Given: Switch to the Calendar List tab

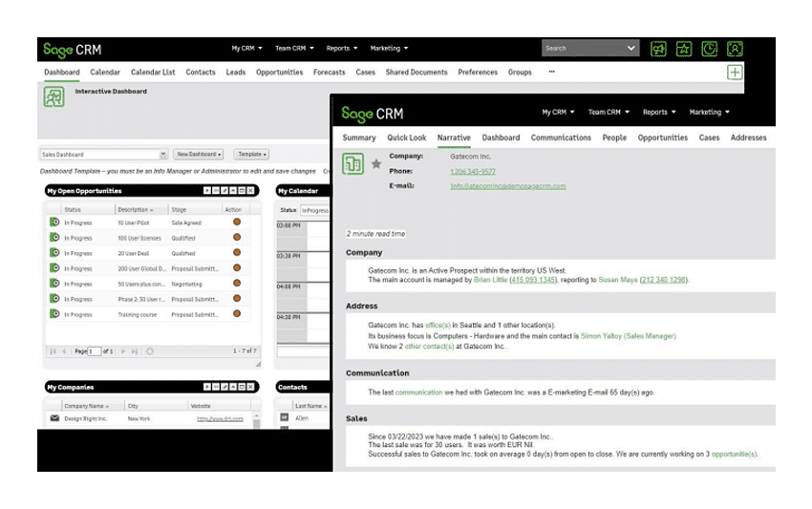Looking at the screenshot, I should [153, 73].
